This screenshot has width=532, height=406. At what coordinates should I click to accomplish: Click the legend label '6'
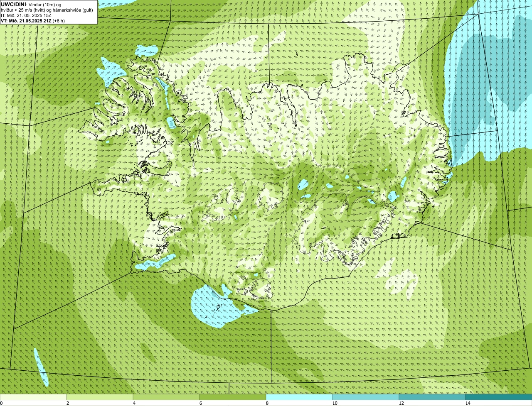click(201, 403)
